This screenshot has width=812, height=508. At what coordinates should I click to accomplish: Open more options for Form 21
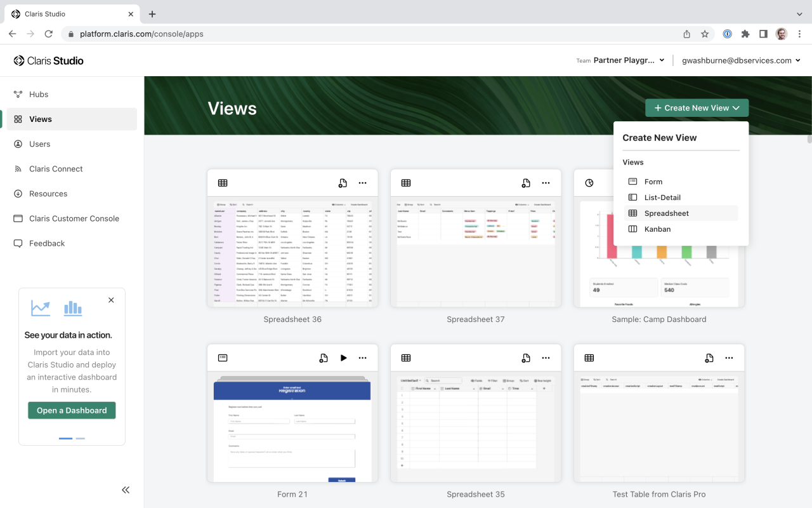click(362, 358)
